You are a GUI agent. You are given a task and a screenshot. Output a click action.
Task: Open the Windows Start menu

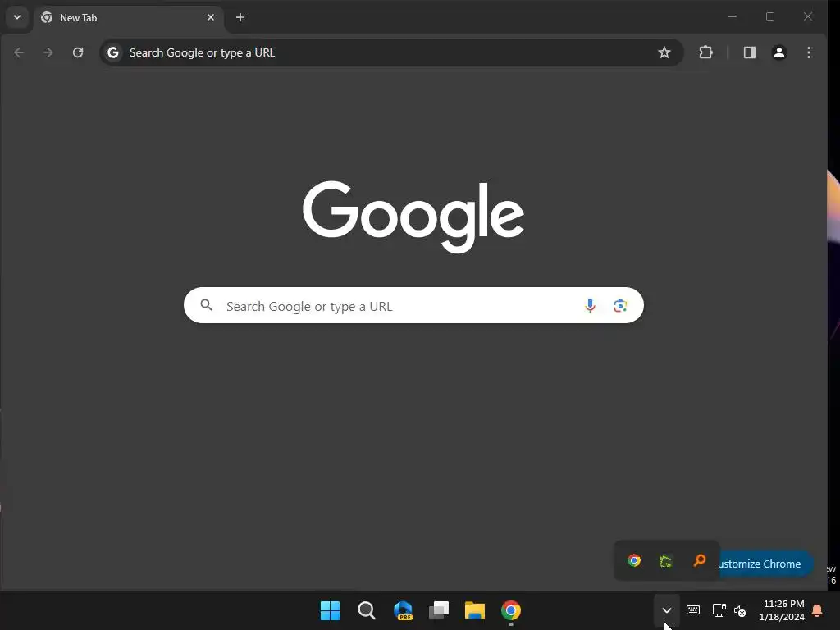click(x=330, y=610)
